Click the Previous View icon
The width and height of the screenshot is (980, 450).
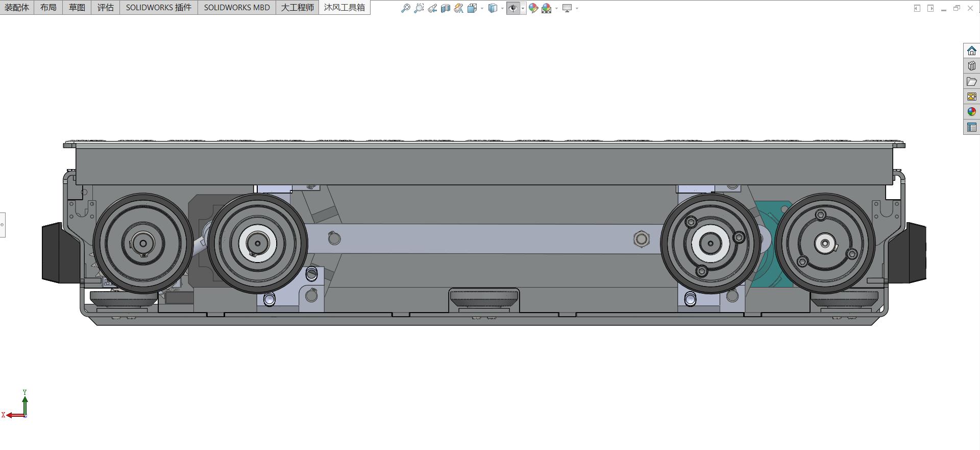click(432, 8)
